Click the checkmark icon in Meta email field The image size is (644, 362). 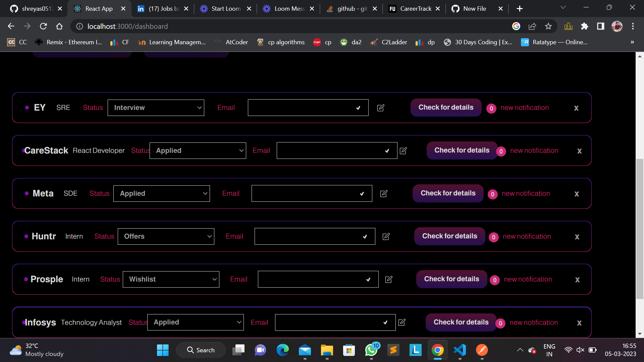(x=362, y=193)
